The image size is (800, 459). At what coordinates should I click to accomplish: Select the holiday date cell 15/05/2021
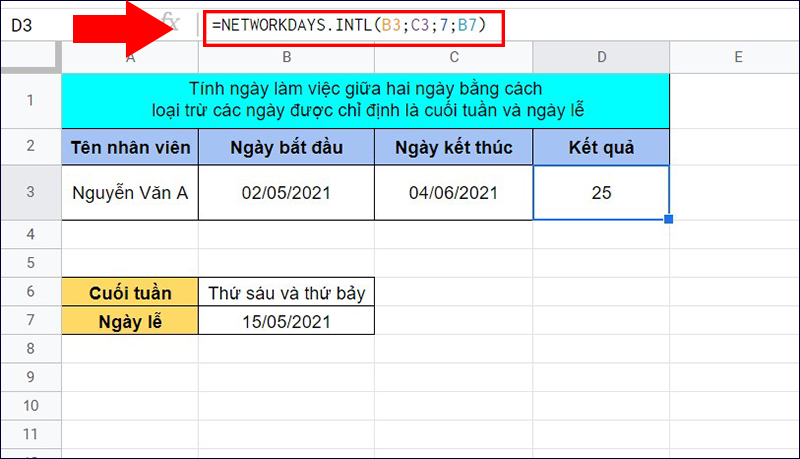coord(286,321)
